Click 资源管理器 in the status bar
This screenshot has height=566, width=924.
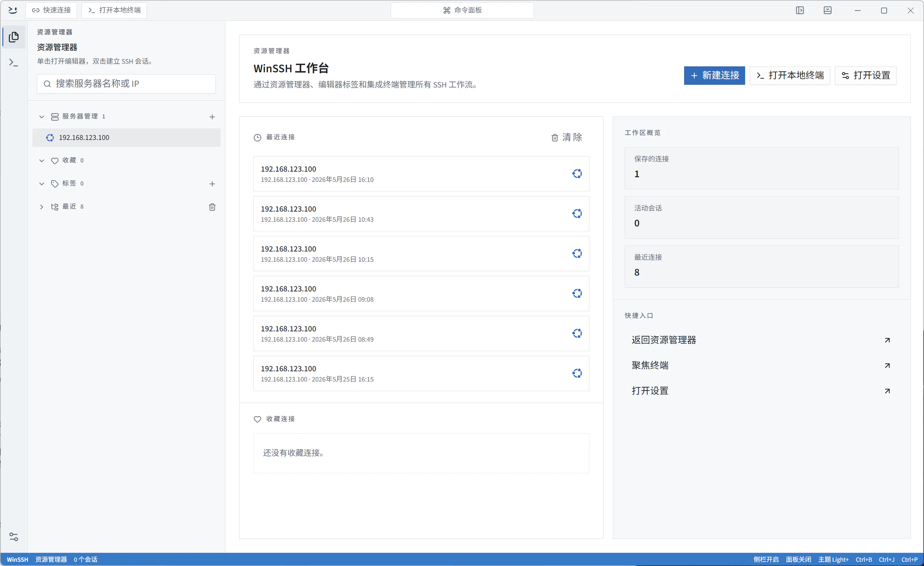[51, 559]
